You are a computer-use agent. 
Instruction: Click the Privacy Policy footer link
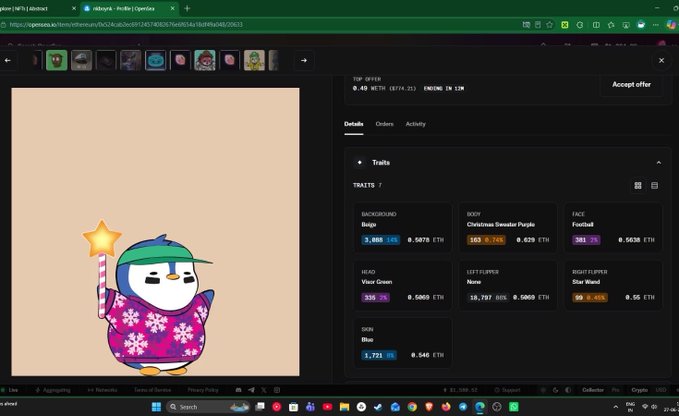pyautogui.click(x=203, y=390)
